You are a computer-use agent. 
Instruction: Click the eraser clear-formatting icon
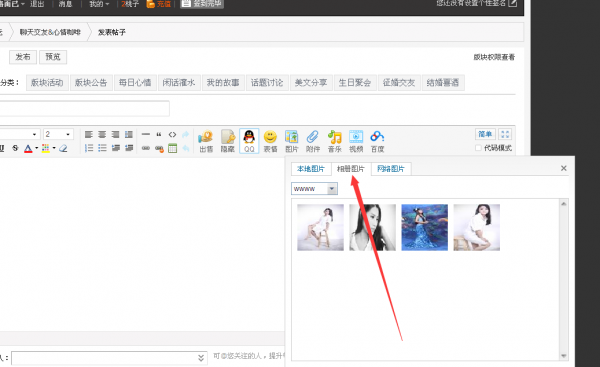click(x=63, y=148)
